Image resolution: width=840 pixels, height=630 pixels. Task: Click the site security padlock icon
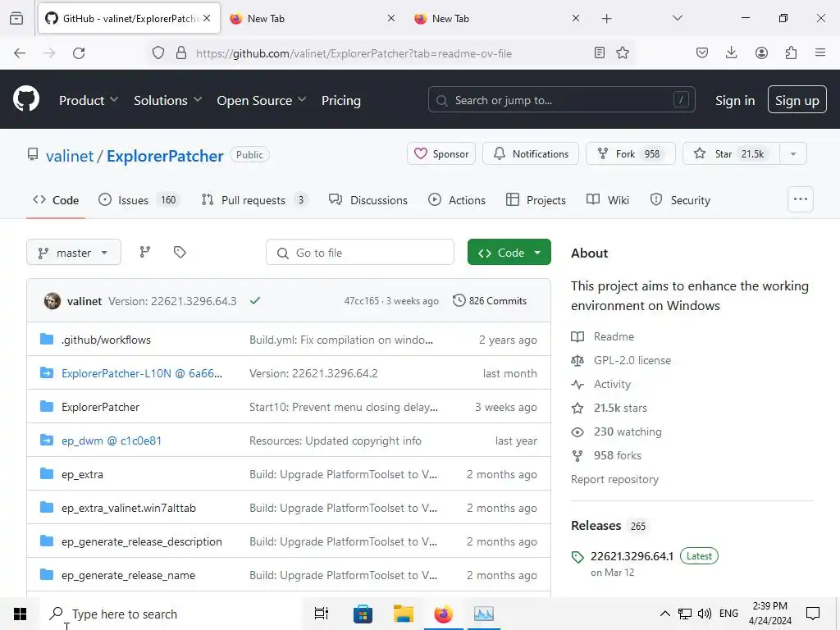tap(181, 52)
